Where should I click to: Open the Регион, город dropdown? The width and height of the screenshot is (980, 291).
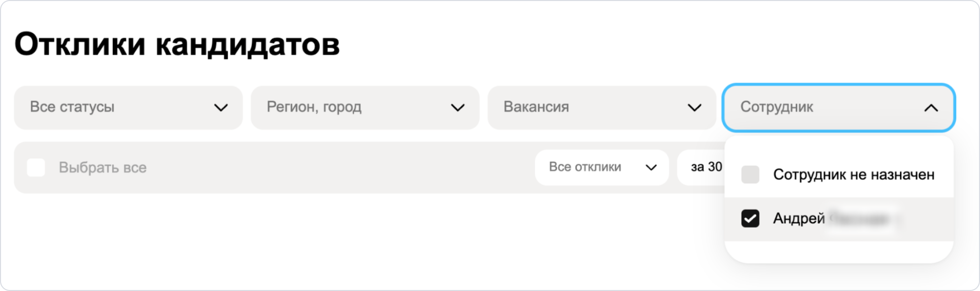pyautogui.click(x=365, y=107)
